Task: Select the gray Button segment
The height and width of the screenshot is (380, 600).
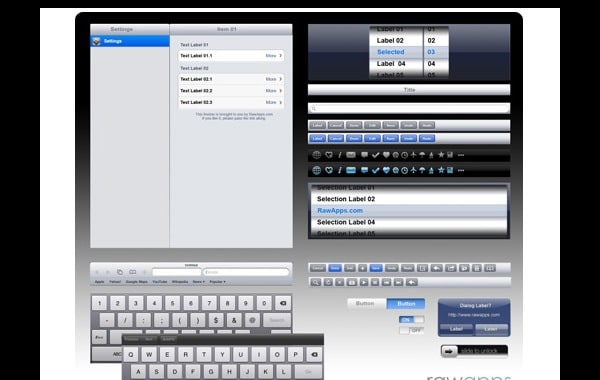Action: coord(367,303)
